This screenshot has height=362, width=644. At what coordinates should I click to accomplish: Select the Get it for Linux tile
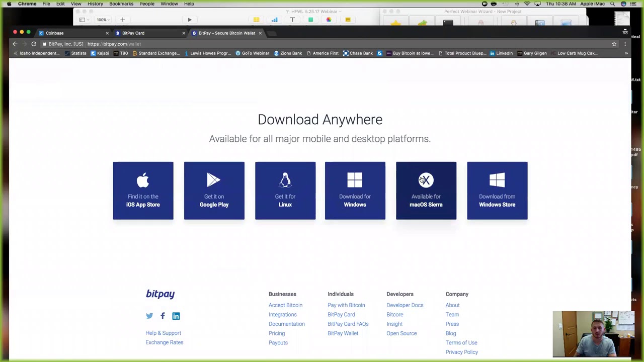pyautogui.click(x=285, y=191)
